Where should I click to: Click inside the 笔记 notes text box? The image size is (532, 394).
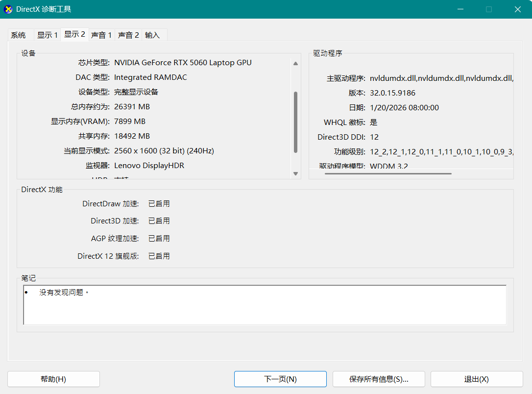(265, 305)
